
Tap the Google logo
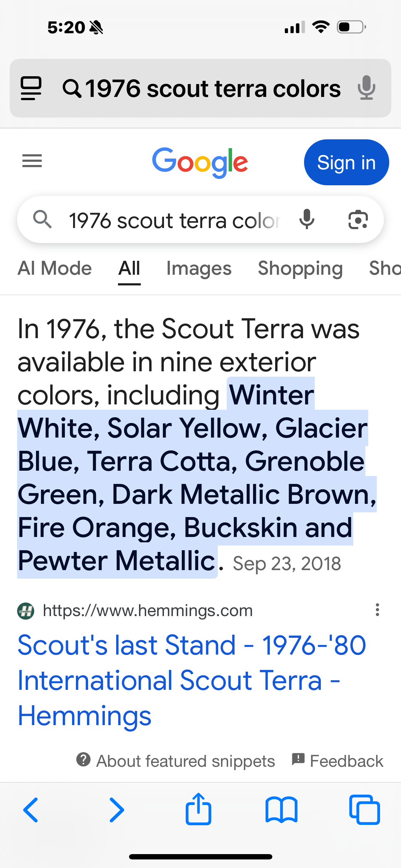click(200, 162)
